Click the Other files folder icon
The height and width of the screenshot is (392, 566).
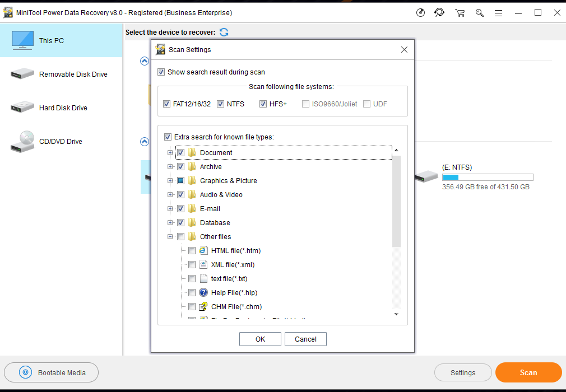coord(192,236)
